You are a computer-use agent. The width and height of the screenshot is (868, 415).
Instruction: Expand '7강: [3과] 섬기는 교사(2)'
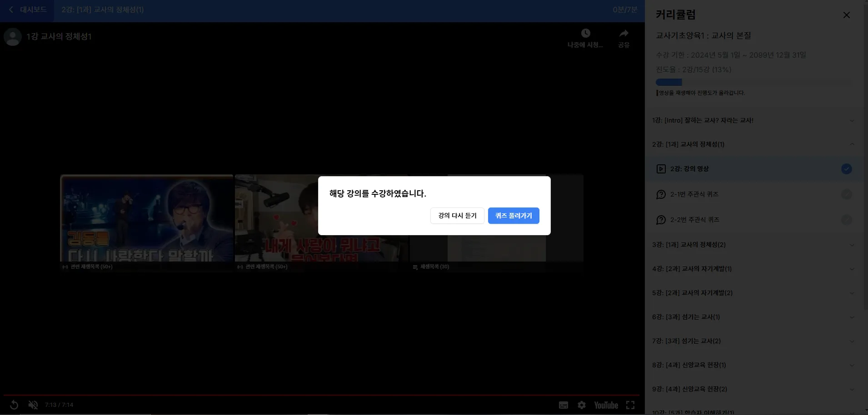(753, 341)
